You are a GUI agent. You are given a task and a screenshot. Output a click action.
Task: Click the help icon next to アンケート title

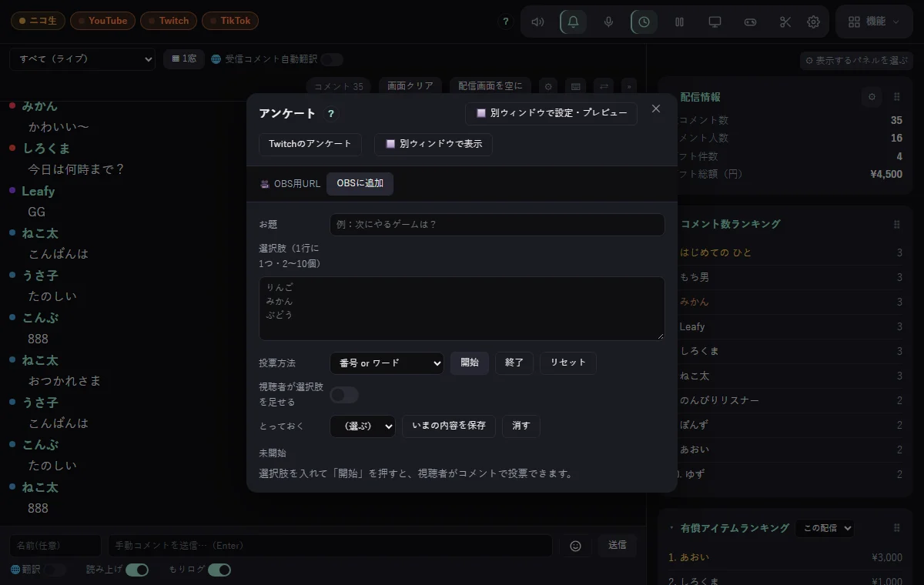[331, 114]
